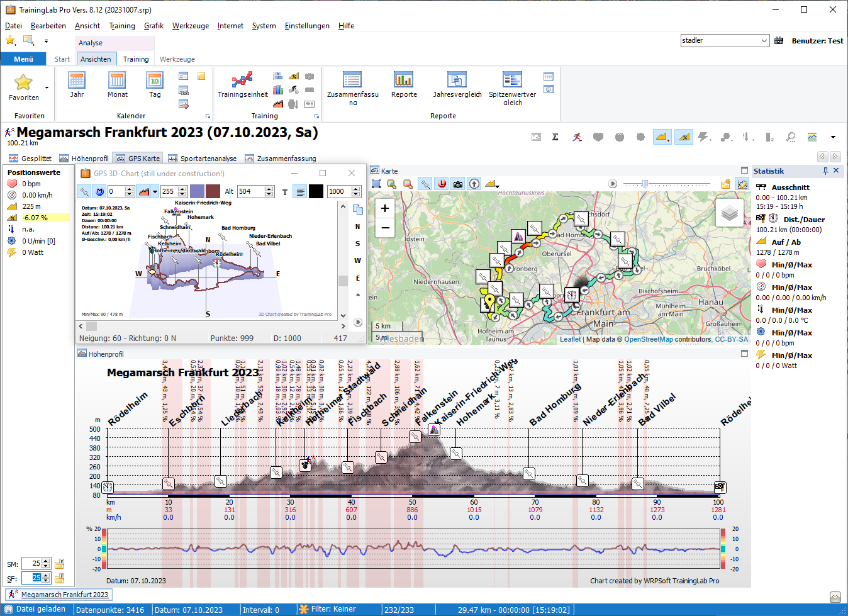Click the quick-access star icon
This screenshot has height=616, width=848.
pos(11,41)
